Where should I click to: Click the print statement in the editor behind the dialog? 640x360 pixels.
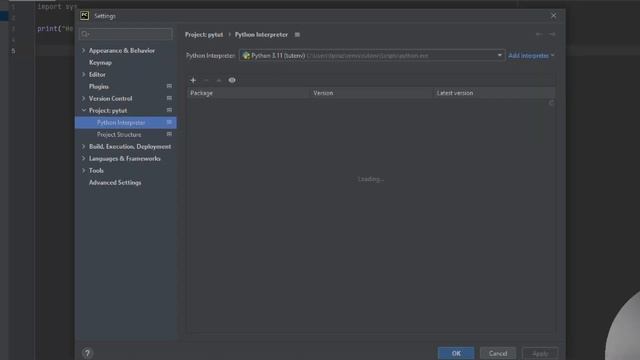click(55, 29)
